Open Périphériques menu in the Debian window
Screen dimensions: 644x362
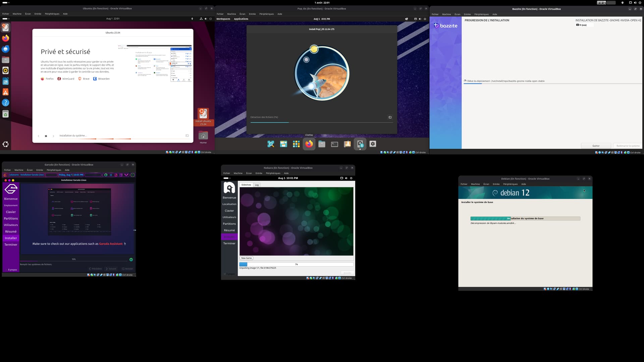(x=510, y=184)
